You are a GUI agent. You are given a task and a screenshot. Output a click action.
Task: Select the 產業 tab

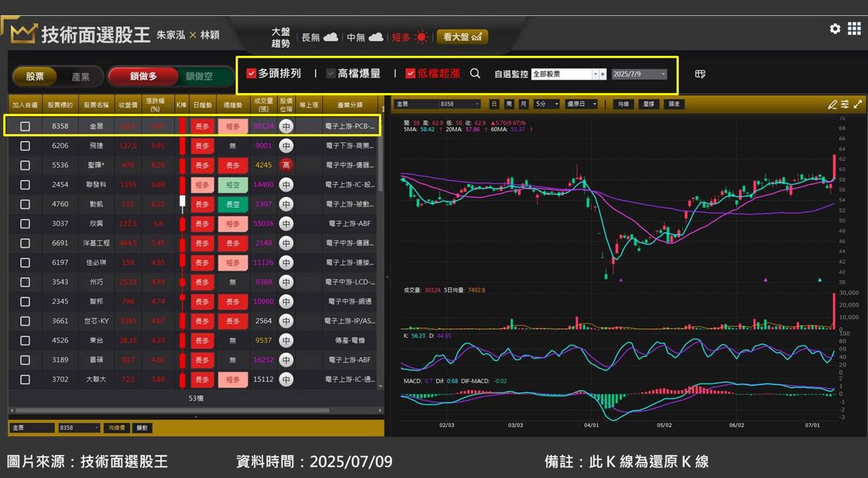pos(81,76)
